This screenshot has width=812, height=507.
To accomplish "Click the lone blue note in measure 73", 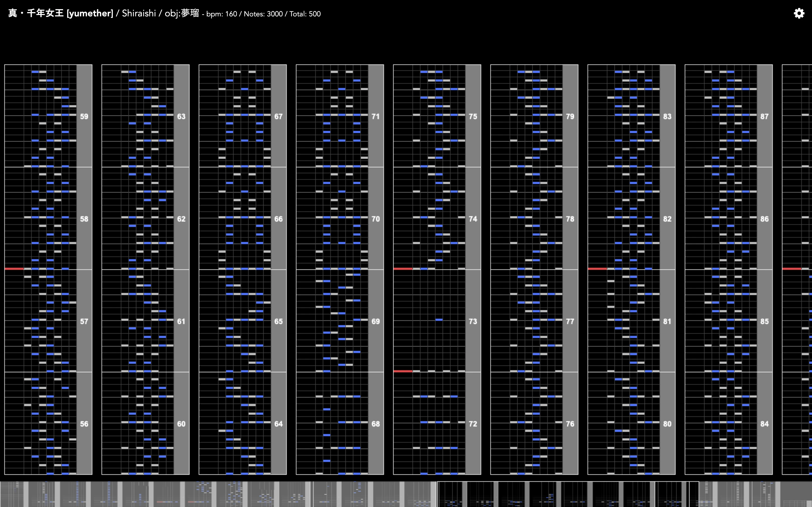I will pos(439,319).
